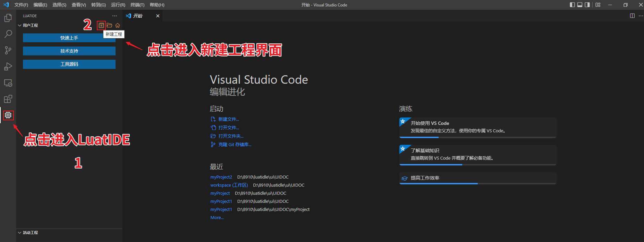Click the git branch icon beside 克隆 Git

[213, 145]
